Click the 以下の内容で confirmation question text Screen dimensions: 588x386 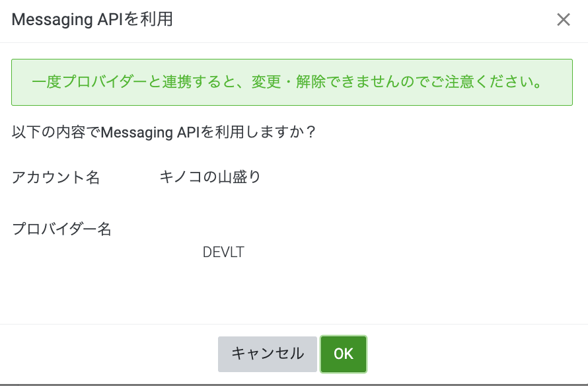[x=164, y=132]
